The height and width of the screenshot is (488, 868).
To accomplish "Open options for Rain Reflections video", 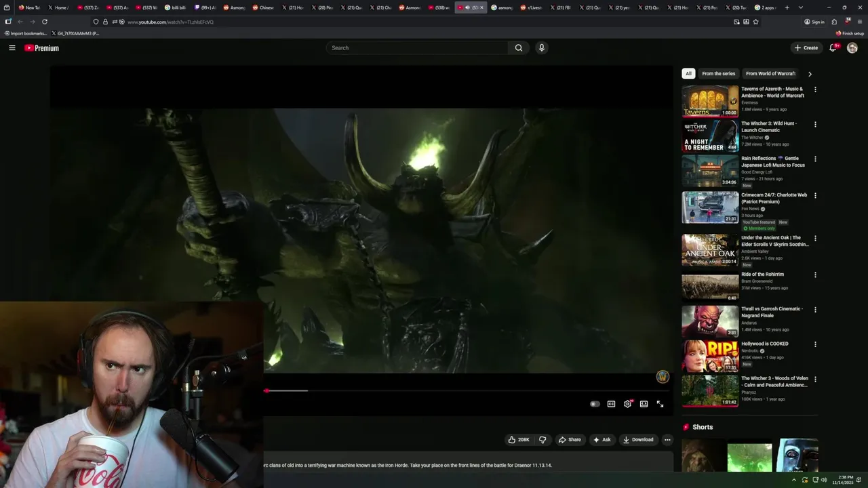I will [815, 159].
